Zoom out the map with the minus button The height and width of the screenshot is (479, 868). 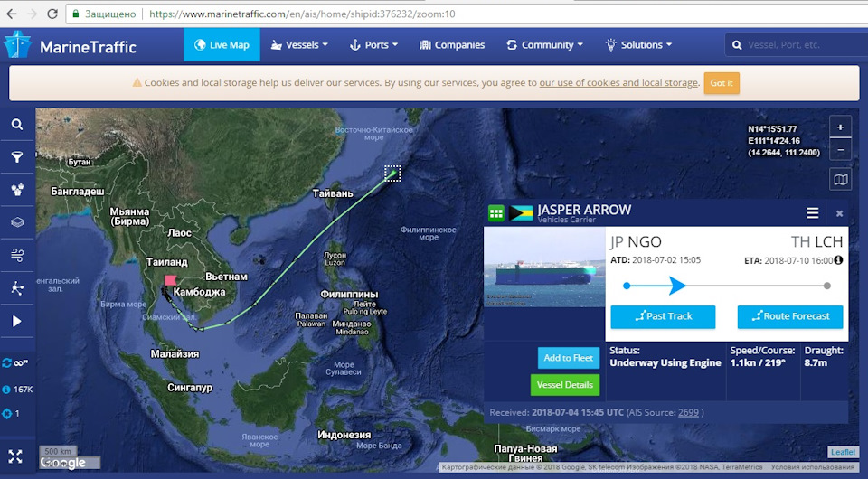[x=840, y=149]
